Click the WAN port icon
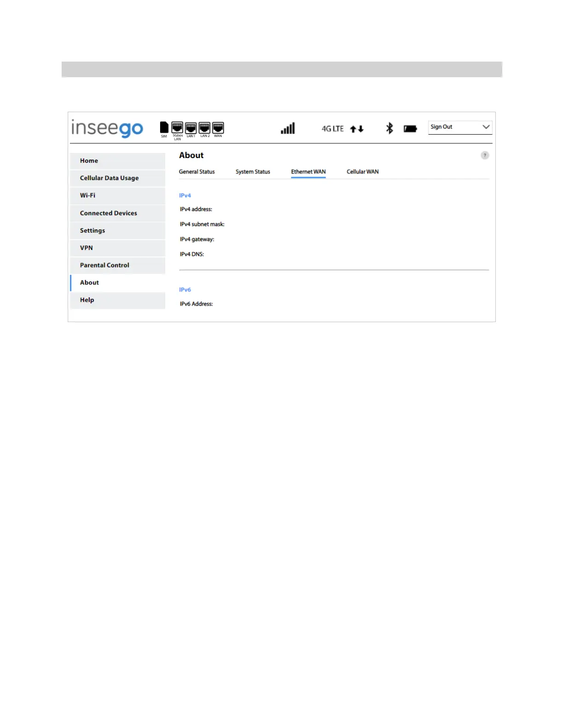The height and width of the screenshot is (728, 563). click(x=218, y=128)
